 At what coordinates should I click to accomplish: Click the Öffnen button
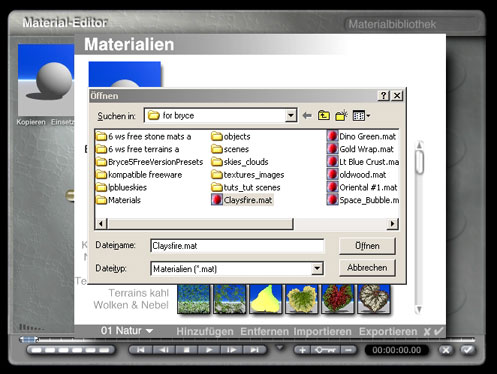[367, 246]
